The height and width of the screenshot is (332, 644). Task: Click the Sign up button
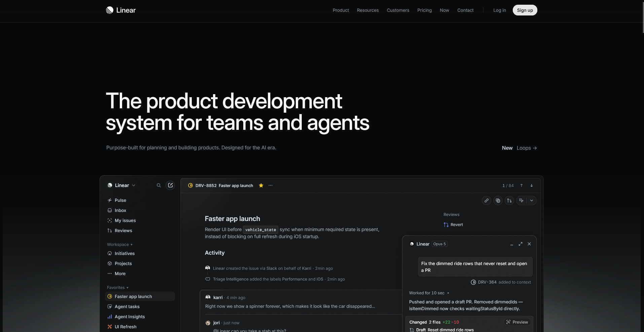coord(525,10)
